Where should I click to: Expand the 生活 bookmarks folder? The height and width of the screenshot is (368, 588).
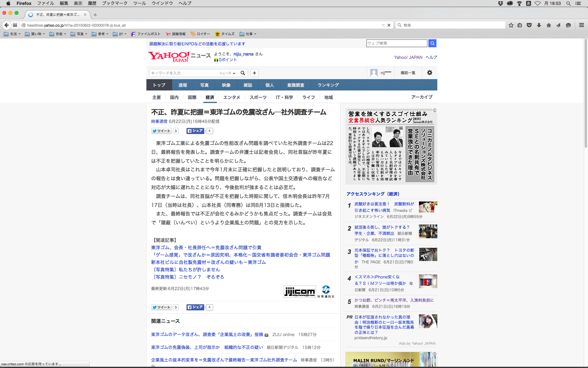click(12, 34)
